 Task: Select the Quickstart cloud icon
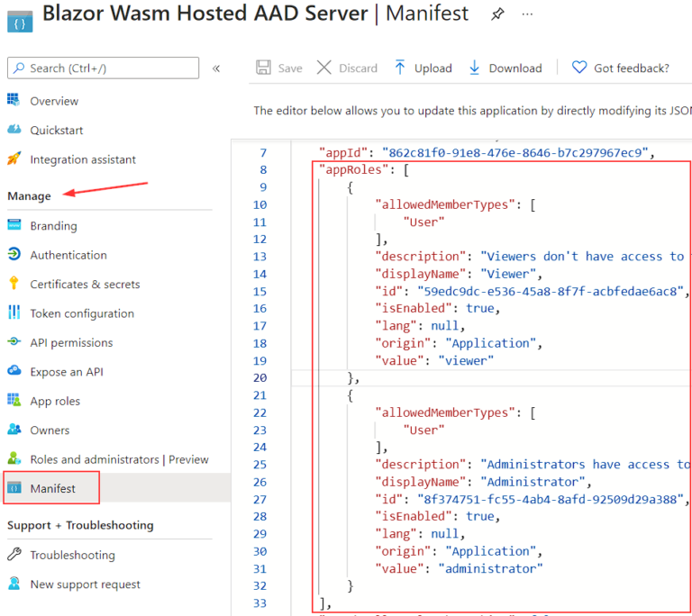click(x=14, y=130)
